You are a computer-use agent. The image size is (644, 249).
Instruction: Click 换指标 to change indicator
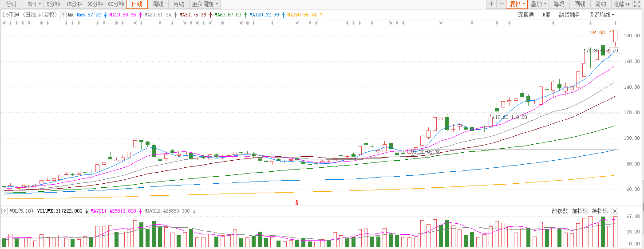(x=600, y=211)
